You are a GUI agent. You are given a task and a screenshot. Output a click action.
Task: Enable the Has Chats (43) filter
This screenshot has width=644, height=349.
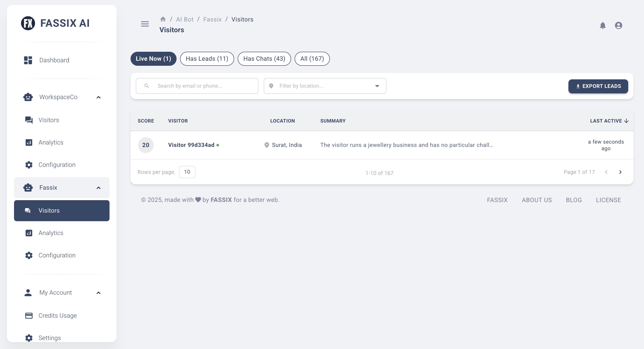264,59
